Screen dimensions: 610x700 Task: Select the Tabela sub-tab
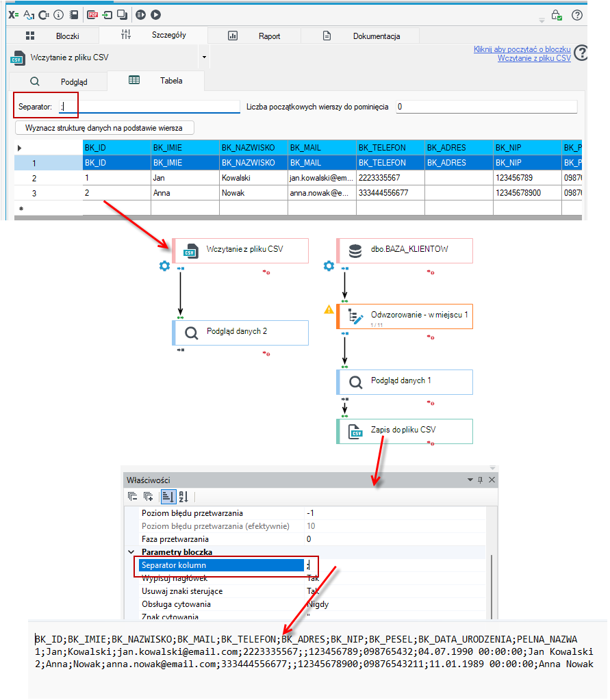(x=156, y=81)
